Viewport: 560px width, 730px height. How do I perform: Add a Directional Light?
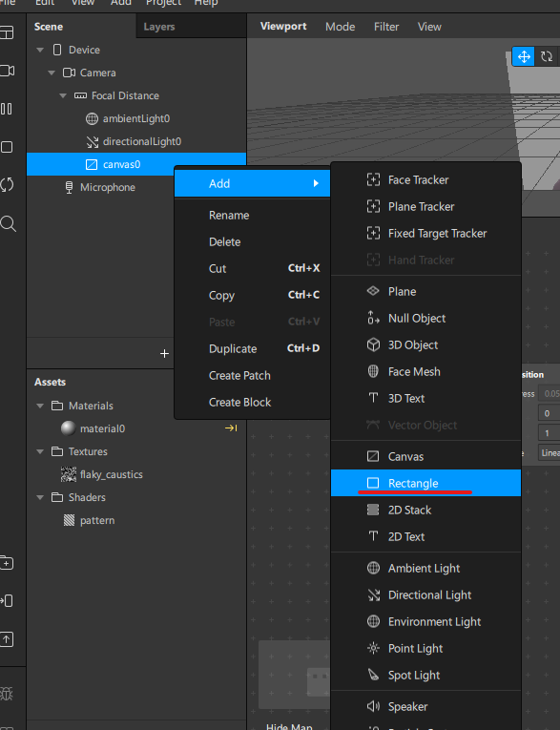pos(425,594)
